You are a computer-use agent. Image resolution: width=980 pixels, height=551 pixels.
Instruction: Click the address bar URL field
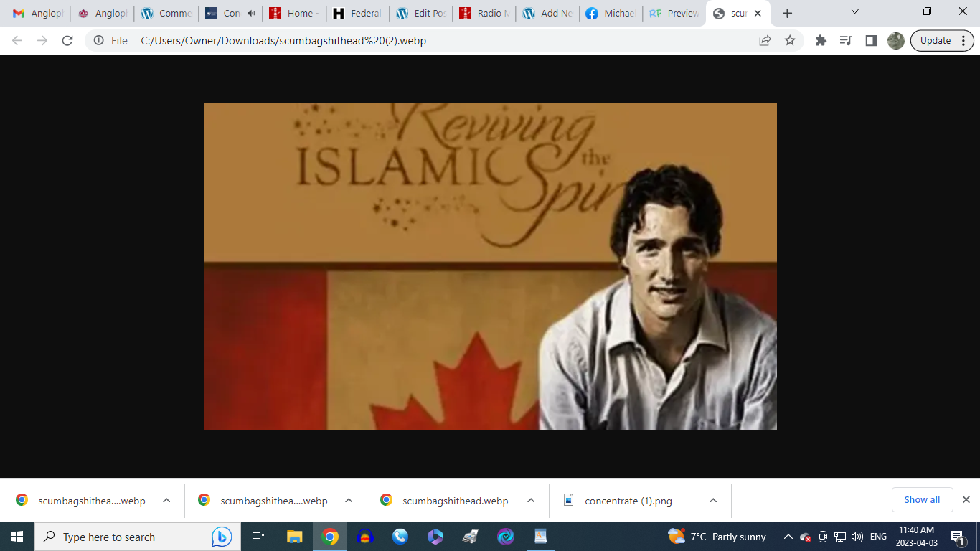[x=430, y=41]
